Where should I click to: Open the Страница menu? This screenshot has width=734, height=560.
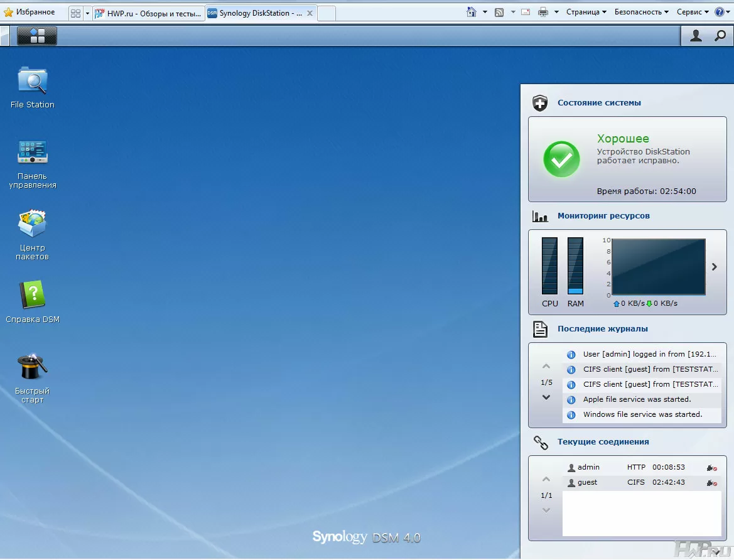click(586, 12)
